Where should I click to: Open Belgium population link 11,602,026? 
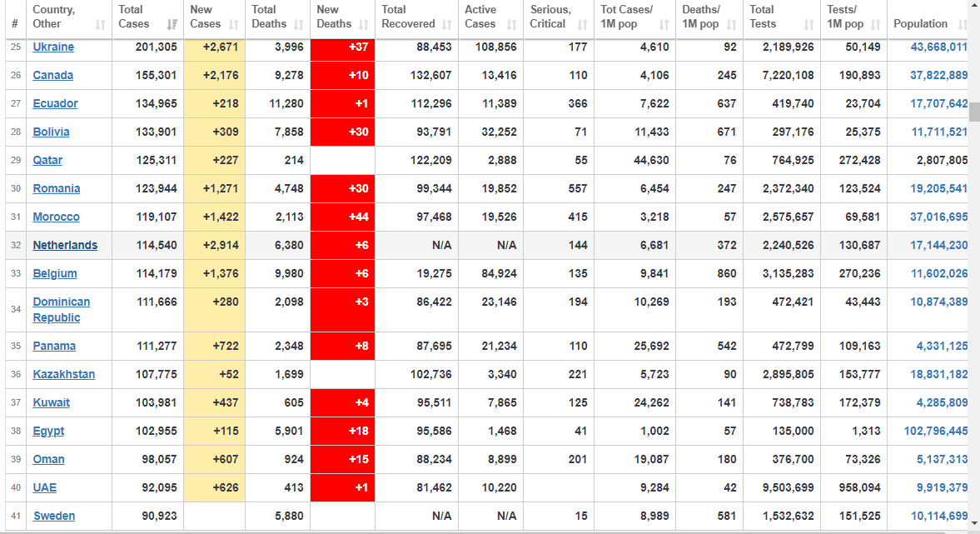[939, 273]
